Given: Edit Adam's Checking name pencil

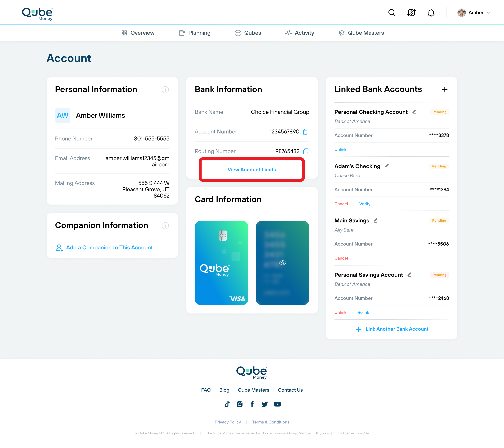Looking at the screenshot, I should tap(387, 166).
